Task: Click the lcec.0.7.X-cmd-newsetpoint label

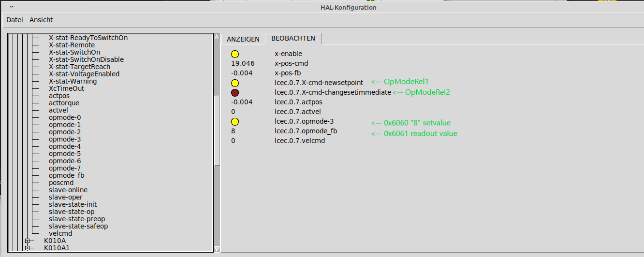Action: [319, 83]
